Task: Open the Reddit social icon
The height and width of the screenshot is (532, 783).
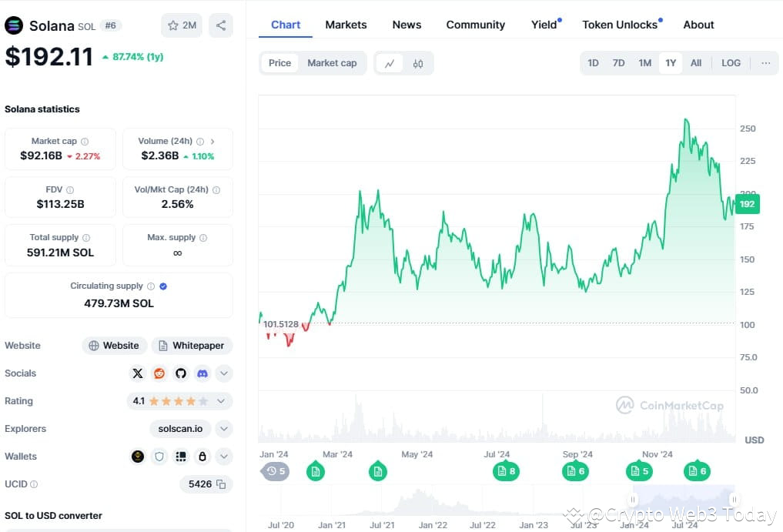Action: click(159, 373)
